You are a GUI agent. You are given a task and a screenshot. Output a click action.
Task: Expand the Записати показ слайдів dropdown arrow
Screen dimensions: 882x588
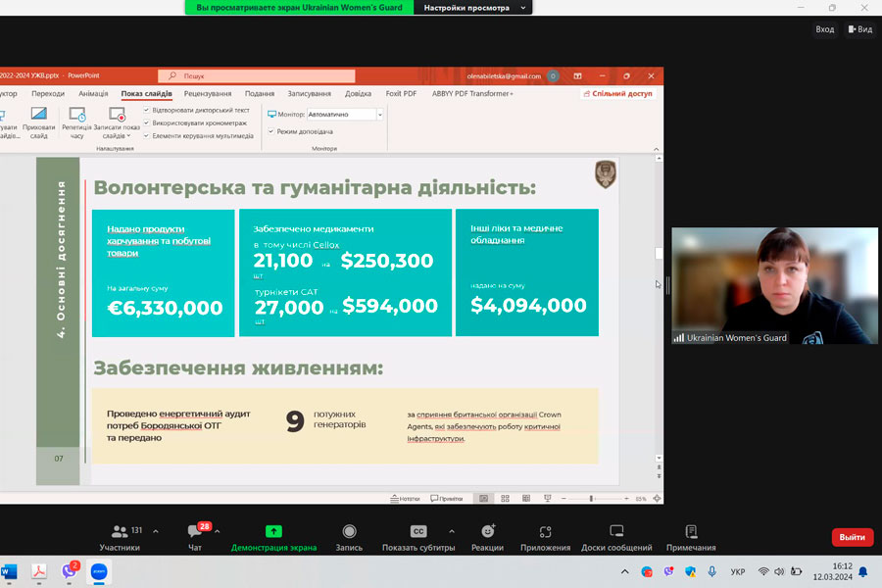(128, 135)
